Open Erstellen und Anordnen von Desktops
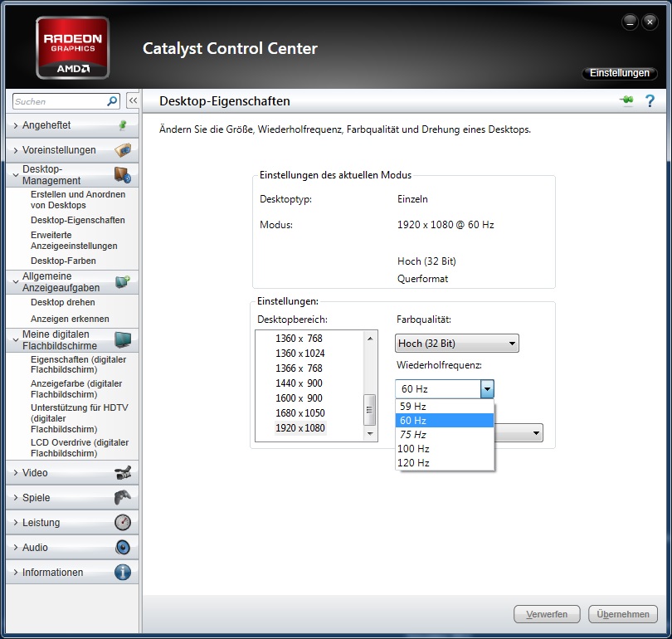This screenshot has width=672, height=639. pyautogui.click(x=78, y=200)
